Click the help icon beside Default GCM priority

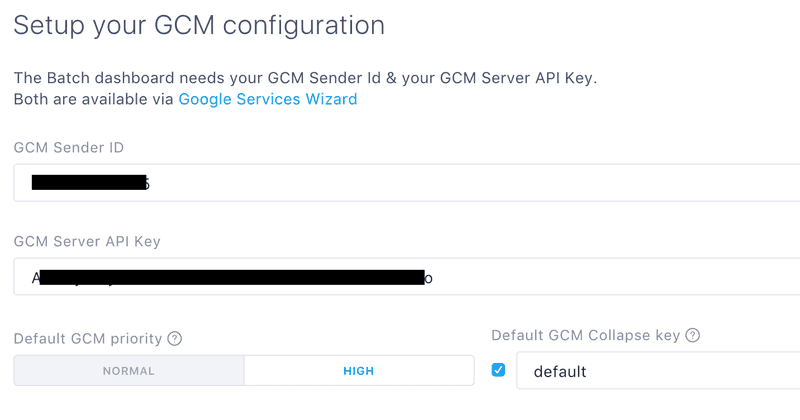pos(175,339)
